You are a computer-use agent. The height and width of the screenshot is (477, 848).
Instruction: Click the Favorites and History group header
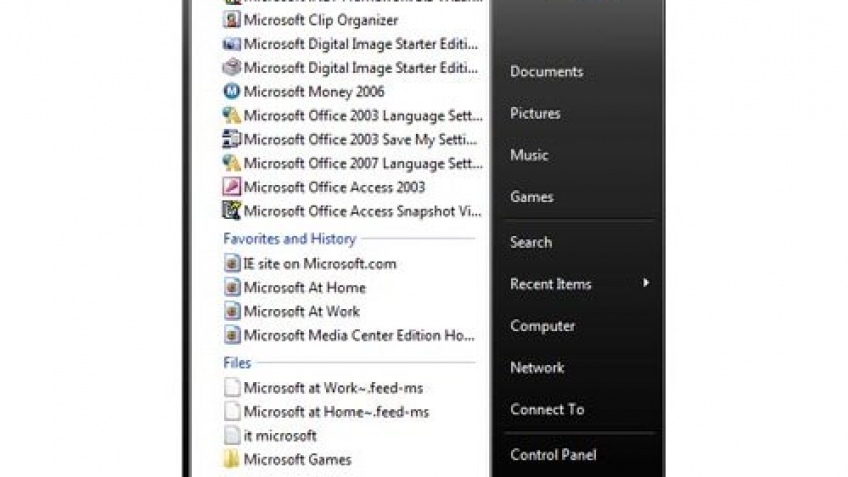(x=289, y=238)
